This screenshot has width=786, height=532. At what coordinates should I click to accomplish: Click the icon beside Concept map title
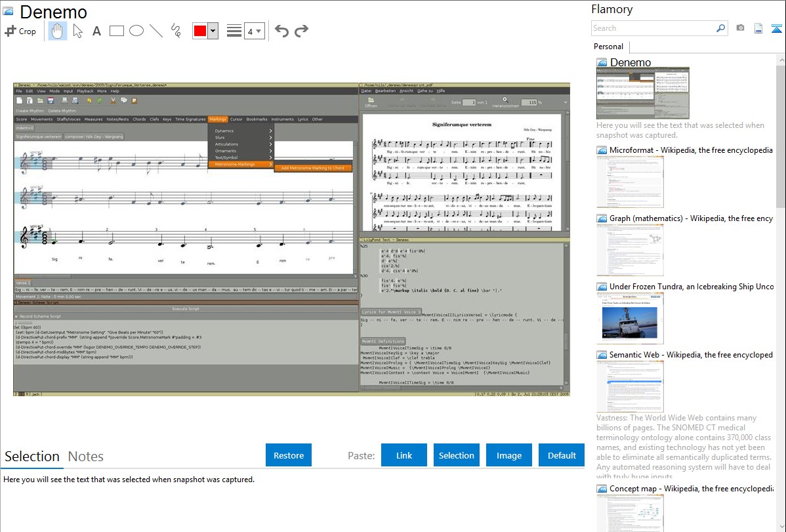pos(602,489)
